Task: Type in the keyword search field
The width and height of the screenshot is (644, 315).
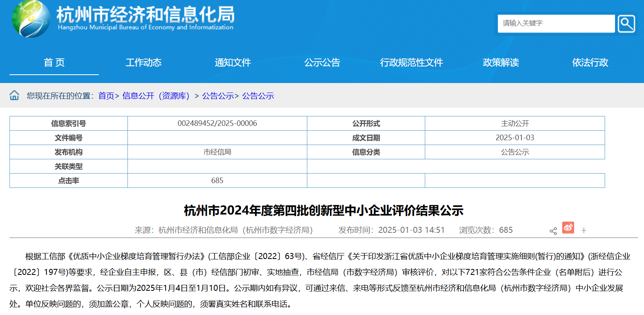Action: [556, 23]
